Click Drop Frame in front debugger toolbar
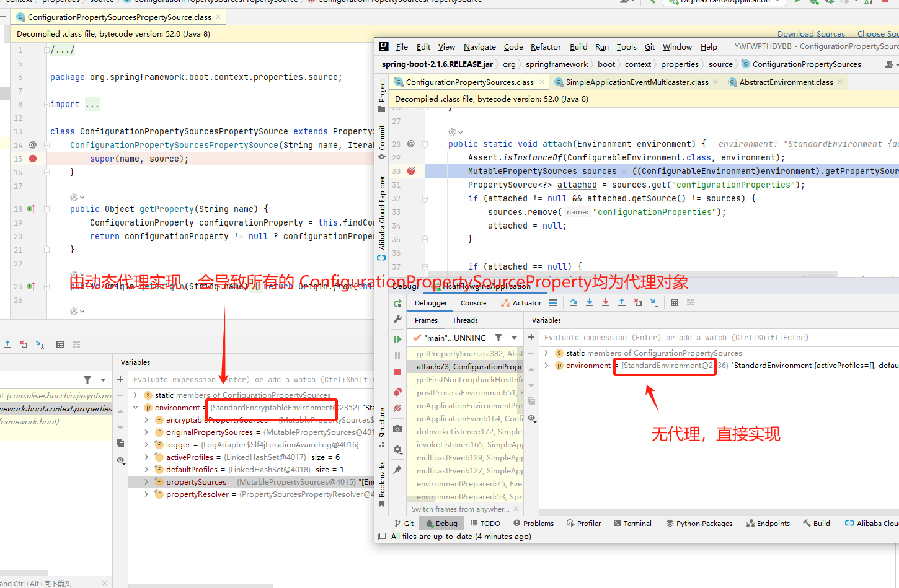899x588 pixels. click(638, 302)
